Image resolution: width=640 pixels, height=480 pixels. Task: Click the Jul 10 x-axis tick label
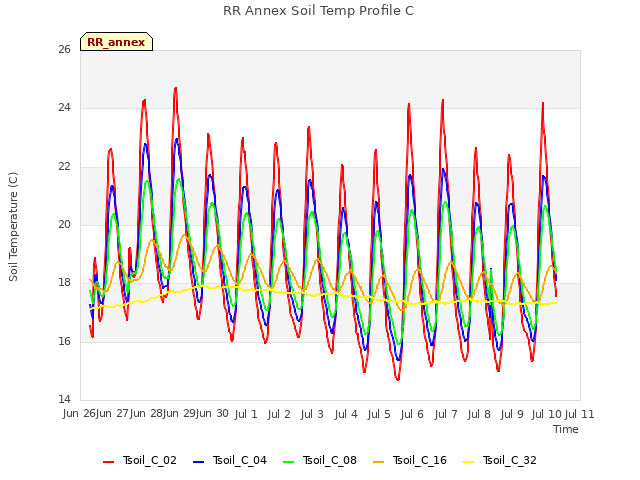547,414
